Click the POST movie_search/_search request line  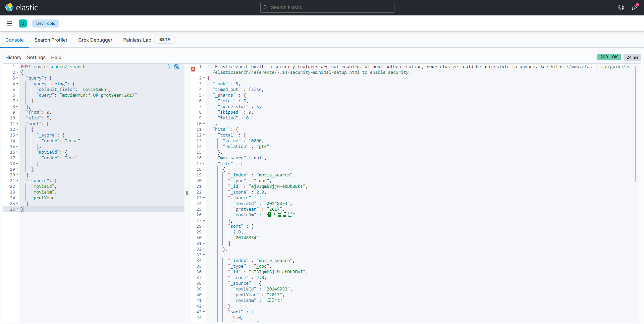(x=53, y=67)
